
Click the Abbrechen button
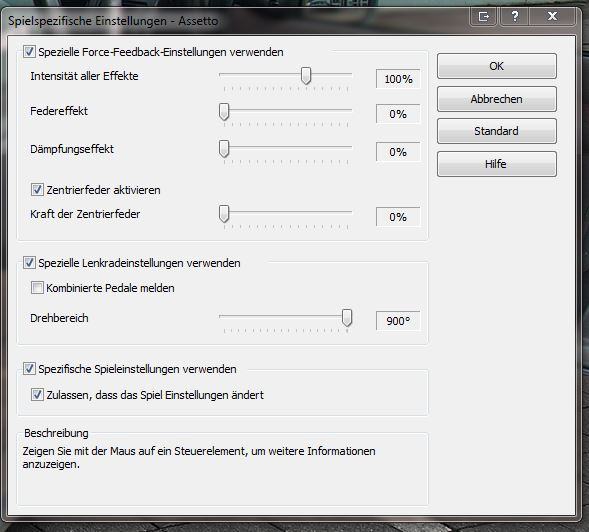pyautogui.click(x=497, y=99)
